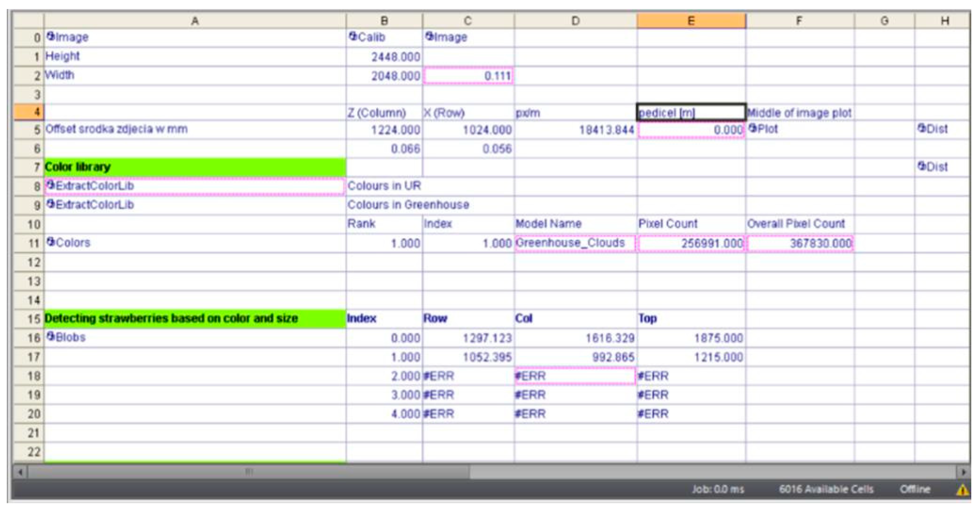The image size is (980, 509).
Task: Click the right scroll arrow of horizontal scrollbar
Action: 963,472
